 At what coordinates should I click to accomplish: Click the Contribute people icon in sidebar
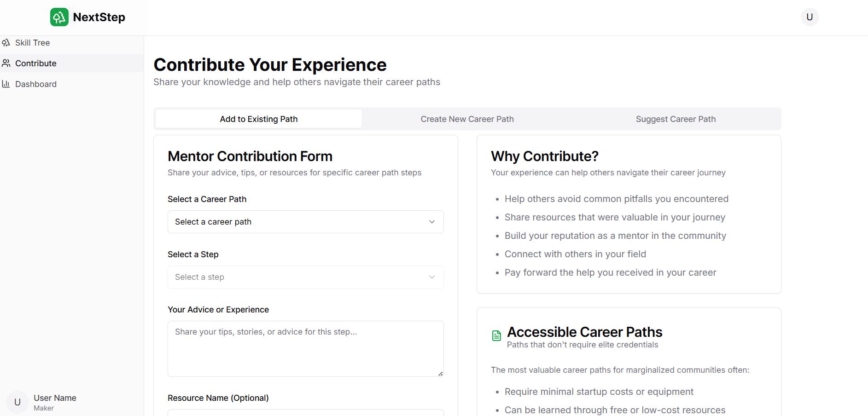tap(6, 64)
